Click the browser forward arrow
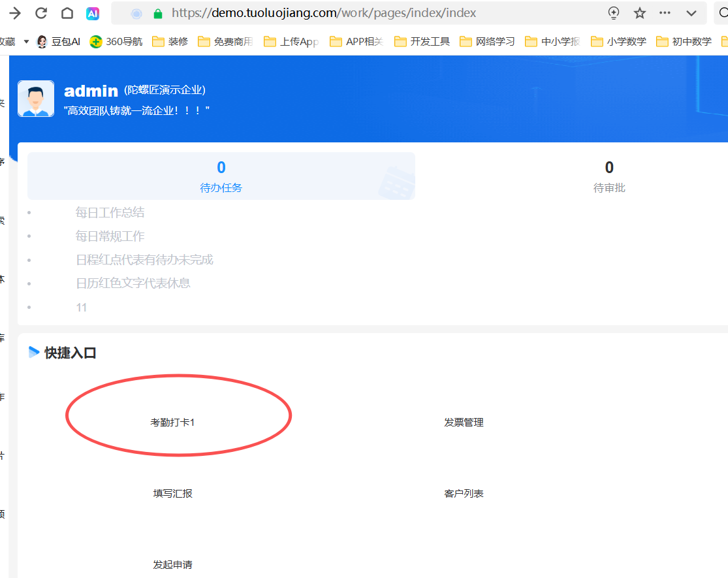728x578 pixels. pos(14,13)
